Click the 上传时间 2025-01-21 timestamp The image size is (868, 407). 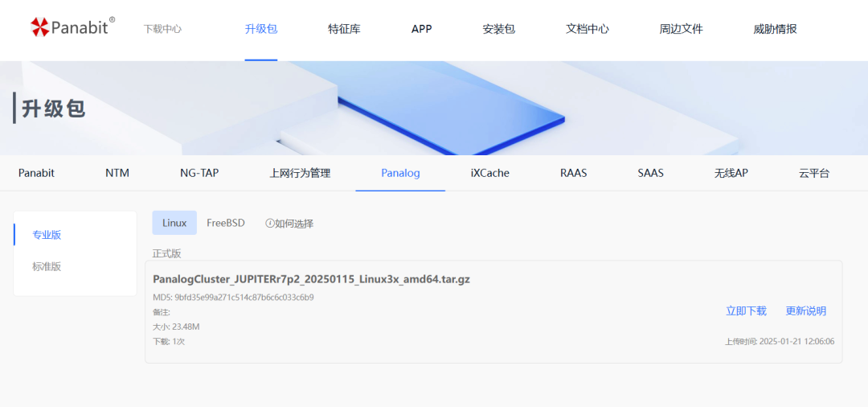click(780, 341)
